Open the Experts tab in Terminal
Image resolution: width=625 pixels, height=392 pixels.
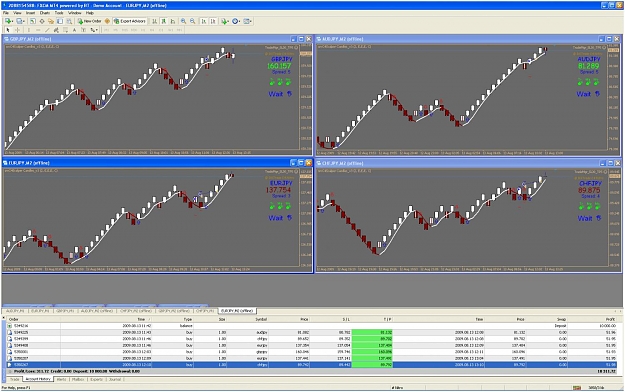[x=97, y=379]
